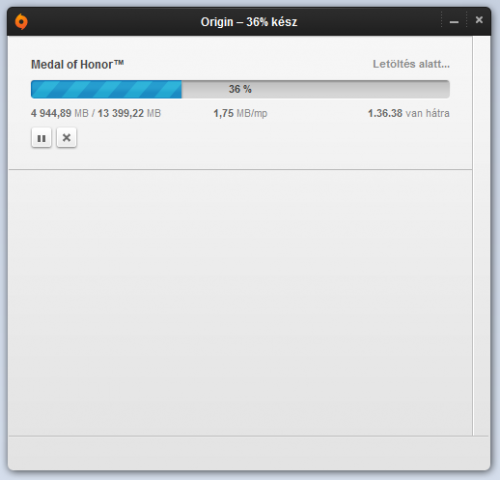Click the bottom status bar strip

coord(249,453)
